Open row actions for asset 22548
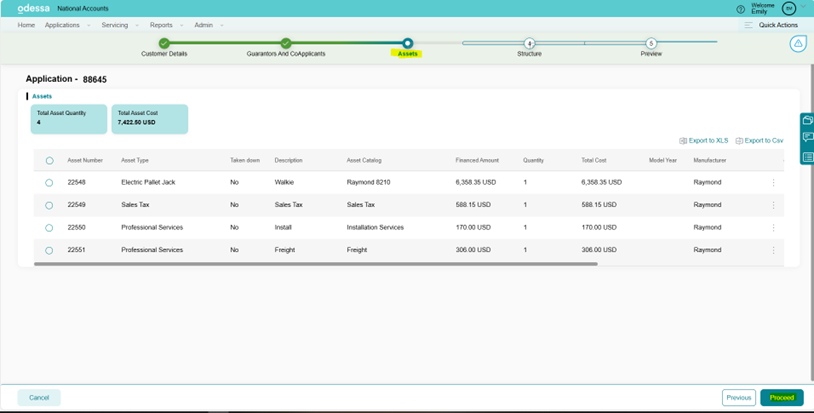 click(x=773, y=183)
